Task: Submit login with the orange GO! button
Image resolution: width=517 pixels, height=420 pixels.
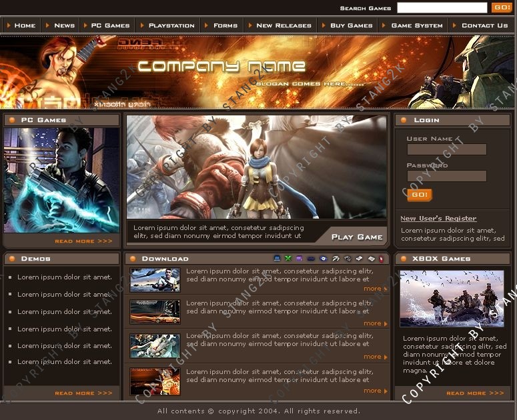Action: tap(419, 195)
